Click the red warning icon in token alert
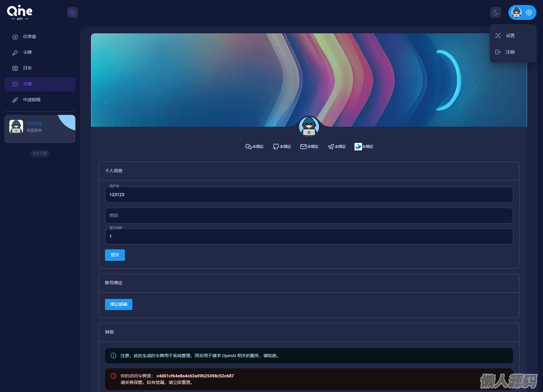The width and height of the screenshot is (543, 392). pos(113,376)
